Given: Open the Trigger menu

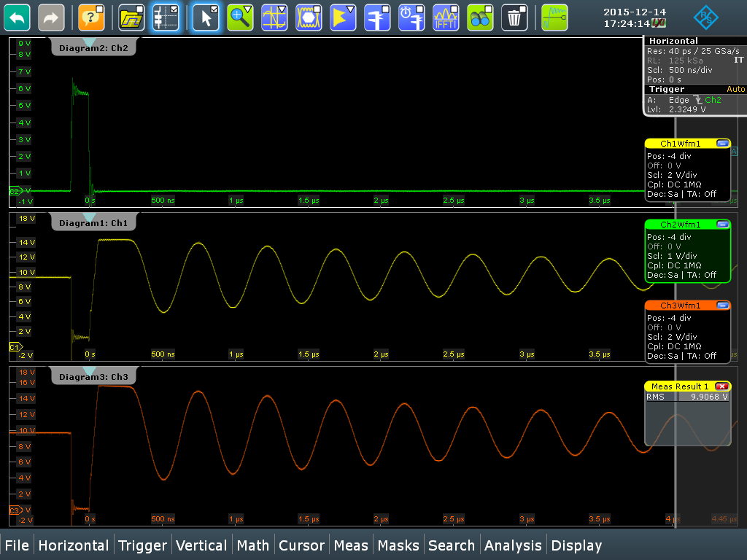Looking at the screenshot, I should [142, 545].
